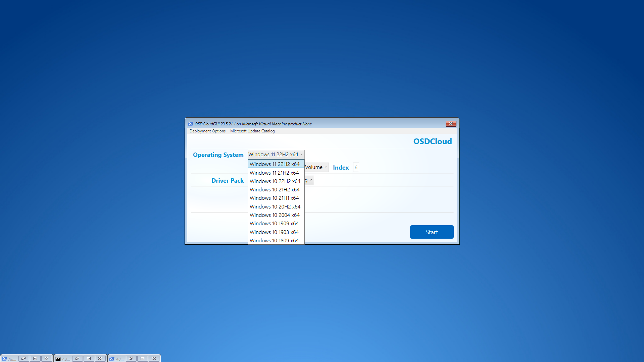Image resolution: width=644 pixels, height=362 pixels.
Task: Click the minimized Command Prompt window icon
Action: tap(58, 359)
